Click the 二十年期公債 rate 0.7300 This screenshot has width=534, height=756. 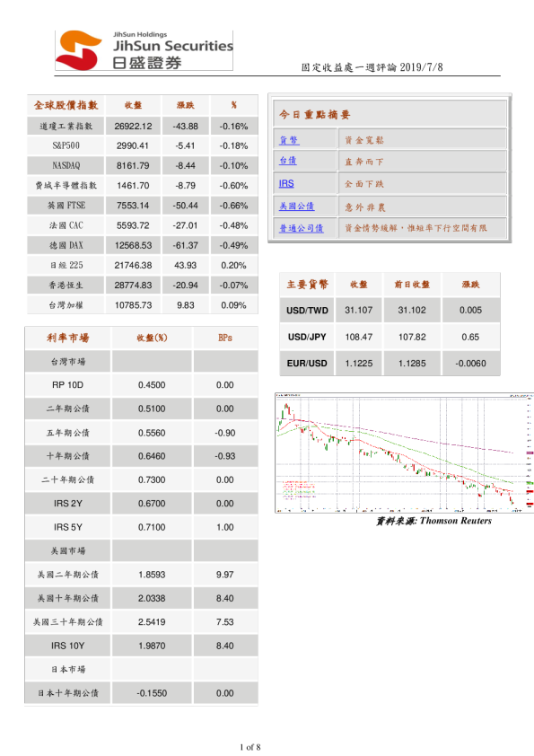(152, 480)
